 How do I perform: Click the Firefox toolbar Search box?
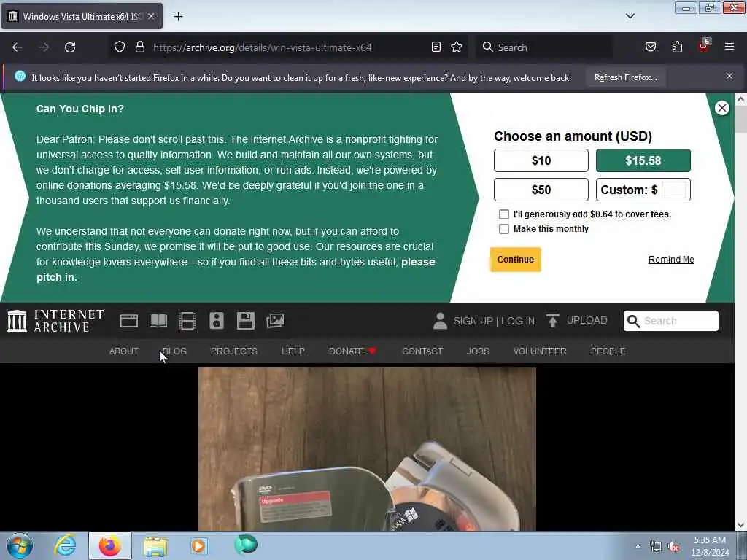pyautogui.click(x=544, y=47)
